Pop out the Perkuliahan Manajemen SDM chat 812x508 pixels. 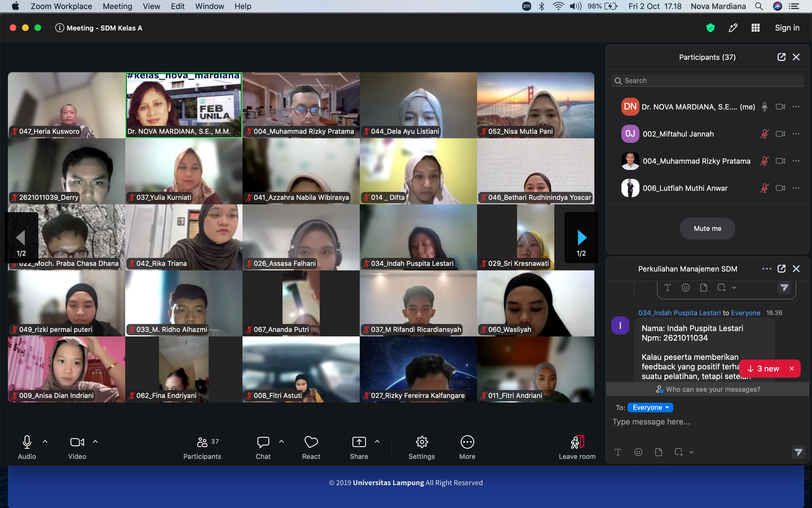781,269
